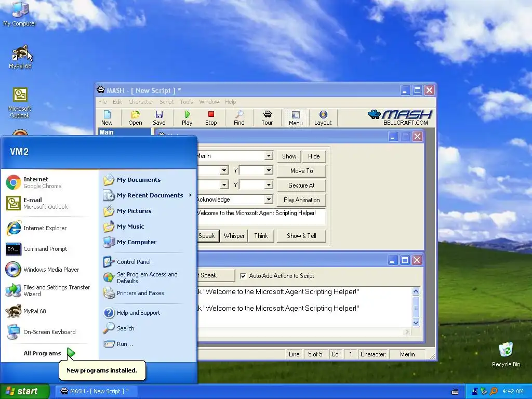Select the MyPal 68 desktop shortcut
The height and width of the screenshot is (399, 532).
tap(20, 57)
